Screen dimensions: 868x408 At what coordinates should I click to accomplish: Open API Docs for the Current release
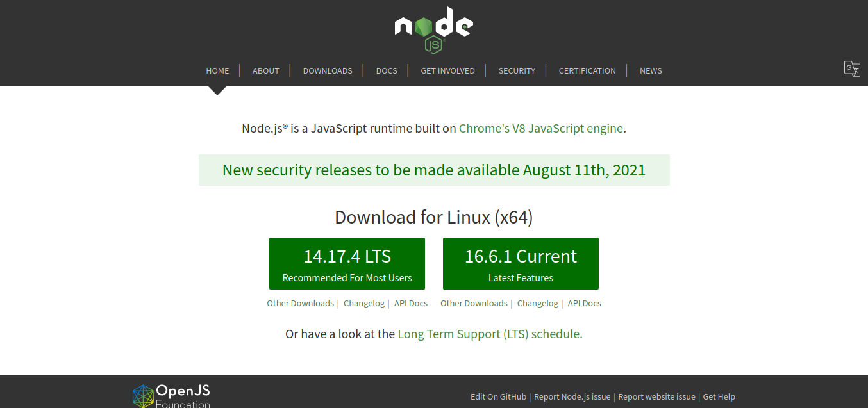(x=585, y=303)
